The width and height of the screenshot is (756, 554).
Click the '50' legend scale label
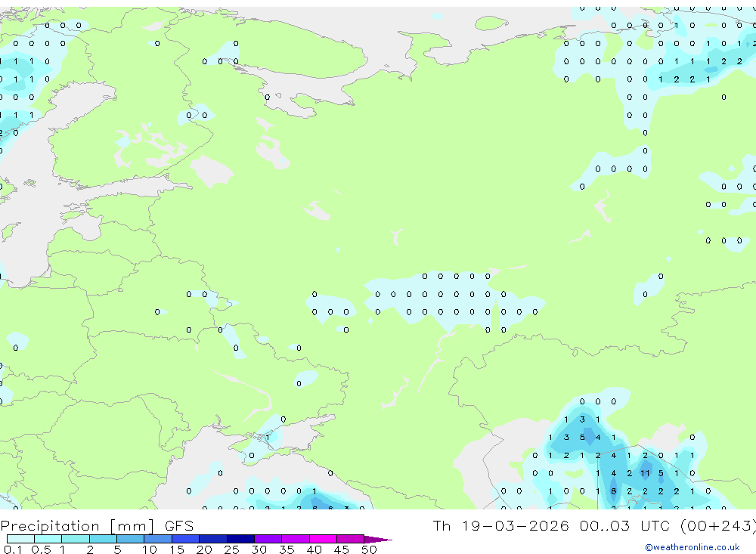point(370,549)
